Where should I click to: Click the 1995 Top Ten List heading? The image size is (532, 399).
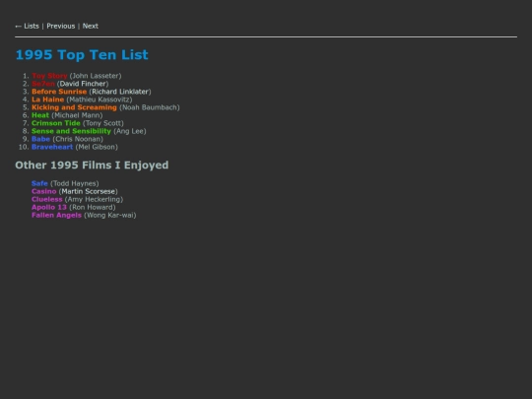[82, 54]
